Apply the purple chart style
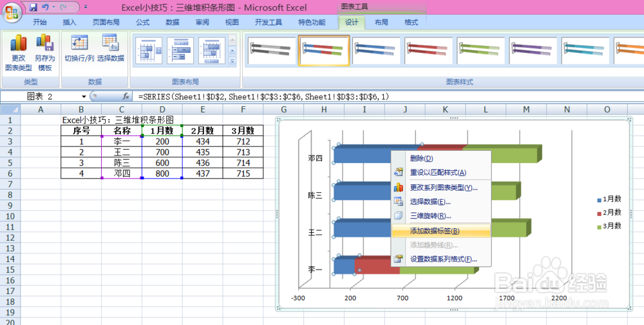 (x=533, y=50)
